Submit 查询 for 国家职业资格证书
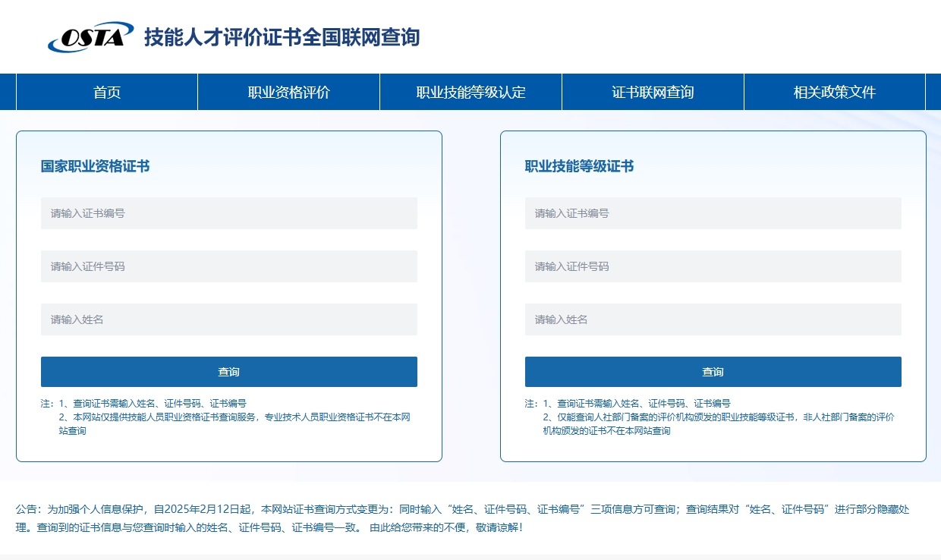 pos(229,372)
